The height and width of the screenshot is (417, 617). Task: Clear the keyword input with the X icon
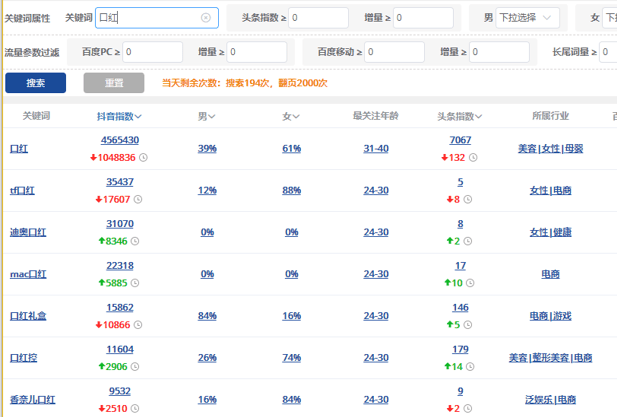point(206,18)
